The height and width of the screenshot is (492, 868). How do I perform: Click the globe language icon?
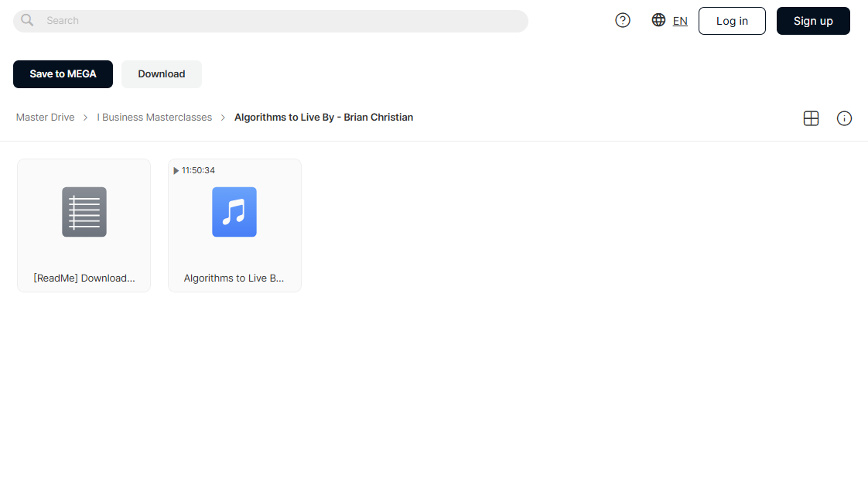pyautogui.click(x=658, y=20)
